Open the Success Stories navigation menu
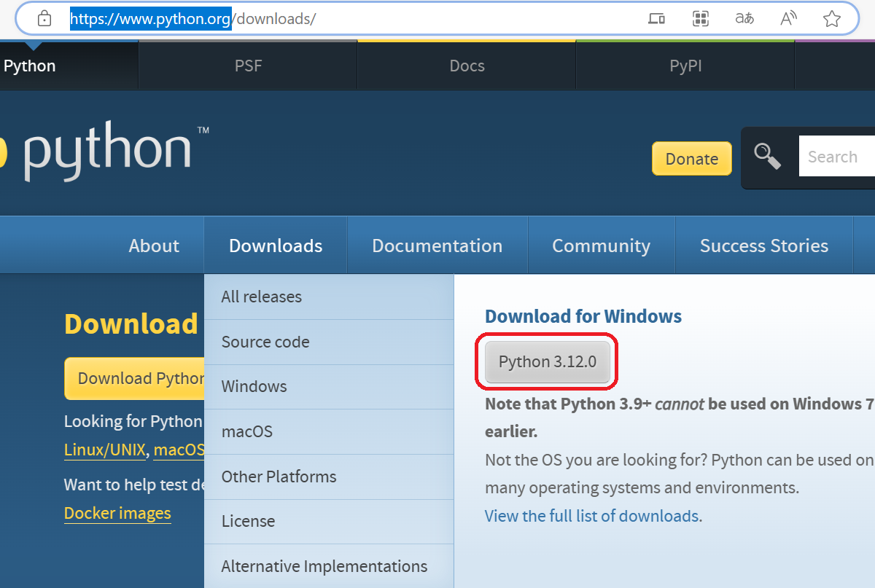875x588 pixels. pos(764,246)
